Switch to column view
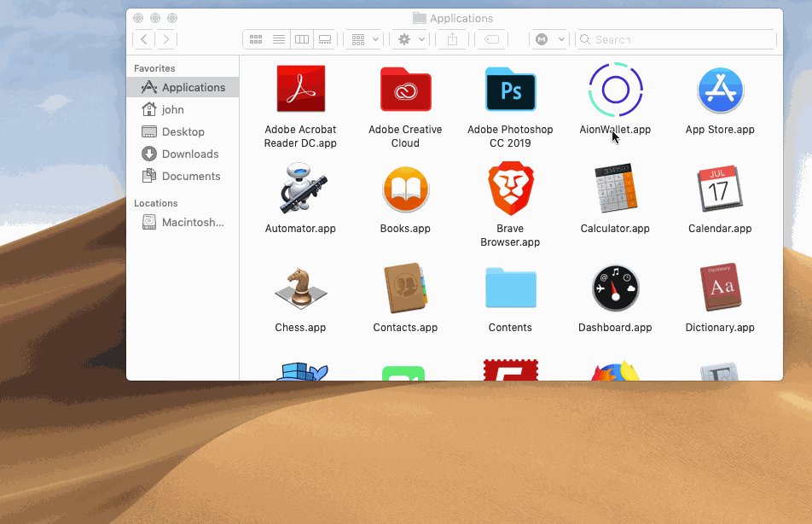The height and width of the screenshot is (524, 812). click(x=302, y=39)
